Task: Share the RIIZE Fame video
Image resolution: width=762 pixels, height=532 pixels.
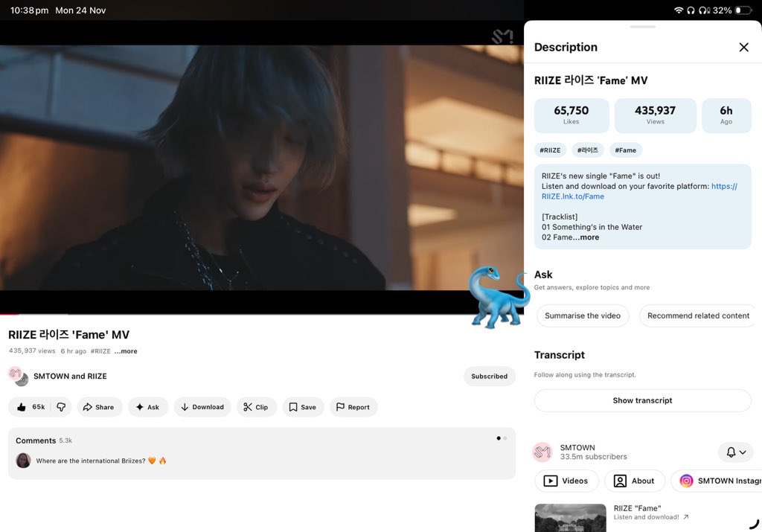Action: pyautogui.click(x=99, y=407)
